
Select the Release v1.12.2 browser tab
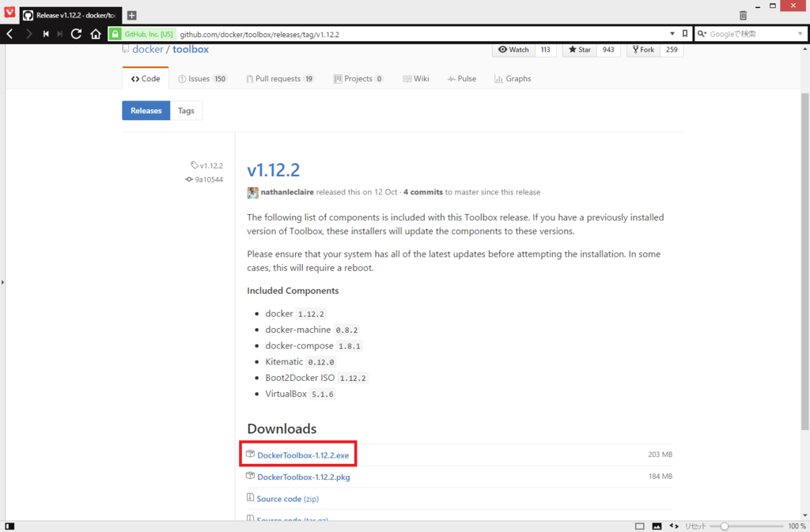click(x=70, y=16)
